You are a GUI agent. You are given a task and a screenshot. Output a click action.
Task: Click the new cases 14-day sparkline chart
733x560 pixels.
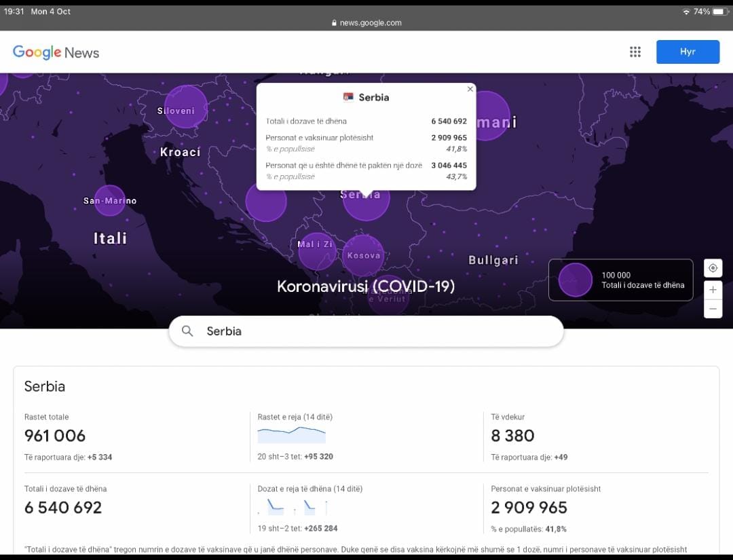coord(292,434)
